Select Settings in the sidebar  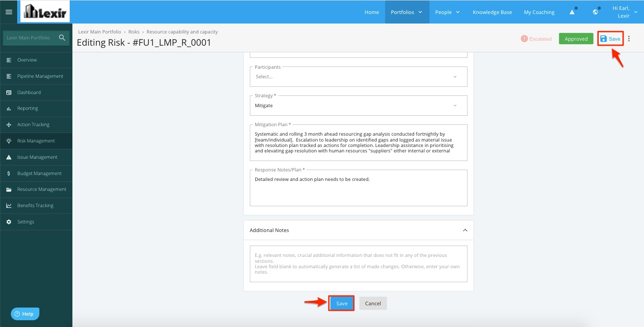[36, 222]
